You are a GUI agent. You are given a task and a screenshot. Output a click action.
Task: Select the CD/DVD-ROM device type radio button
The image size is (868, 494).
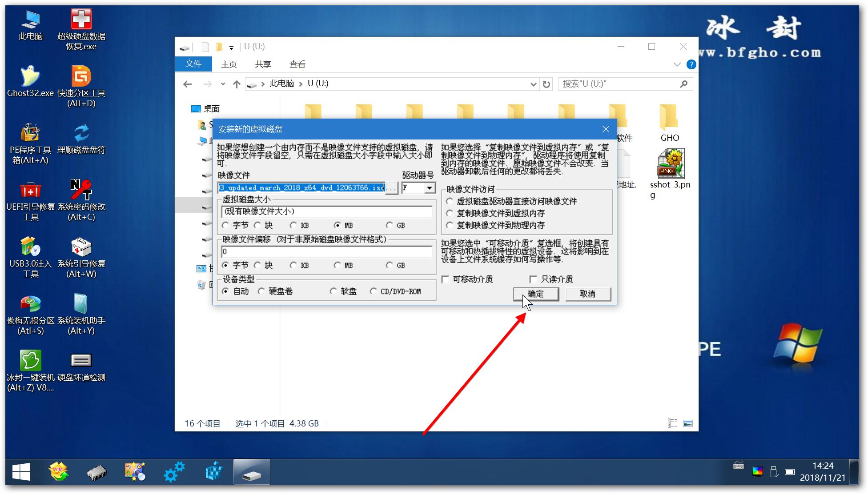click(374, 291)
